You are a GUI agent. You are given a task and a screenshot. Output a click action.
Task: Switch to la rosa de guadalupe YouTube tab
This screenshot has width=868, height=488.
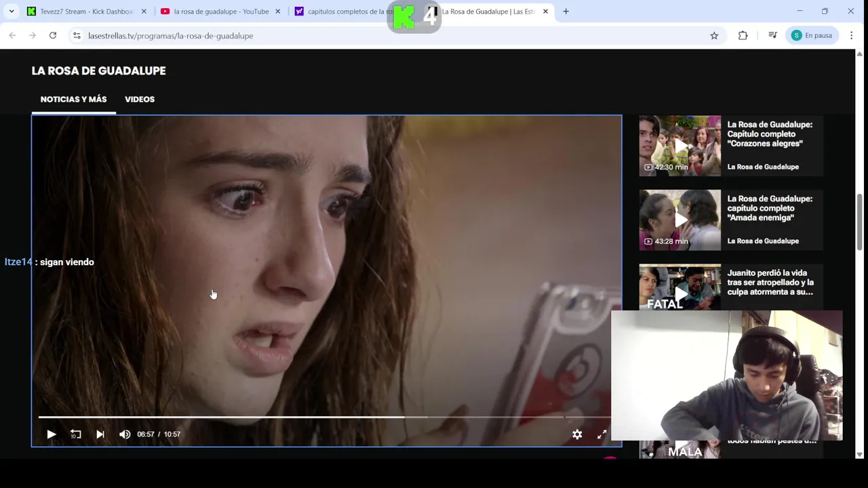[221, 12]
